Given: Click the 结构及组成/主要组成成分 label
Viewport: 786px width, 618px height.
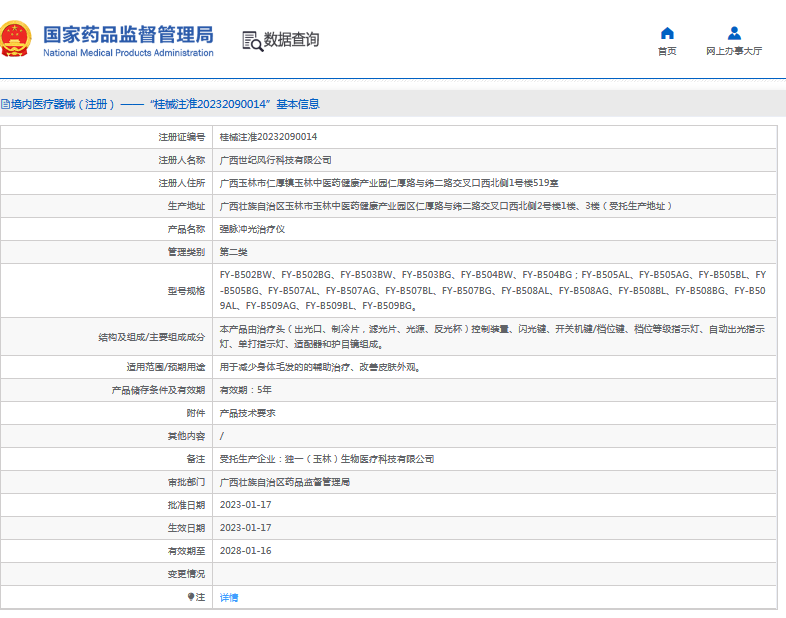Looking at the screenshot, I should click(151, 337).
